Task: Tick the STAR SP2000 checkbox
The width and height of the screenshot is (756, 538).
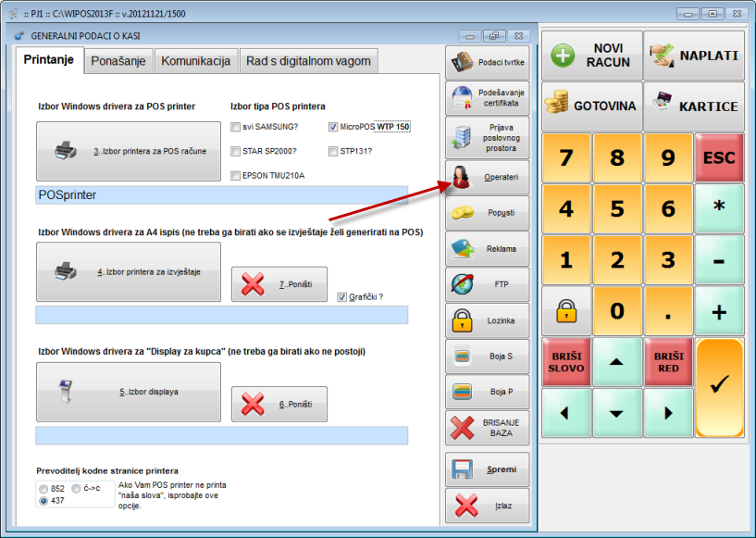Action: (x=236, y=151)
